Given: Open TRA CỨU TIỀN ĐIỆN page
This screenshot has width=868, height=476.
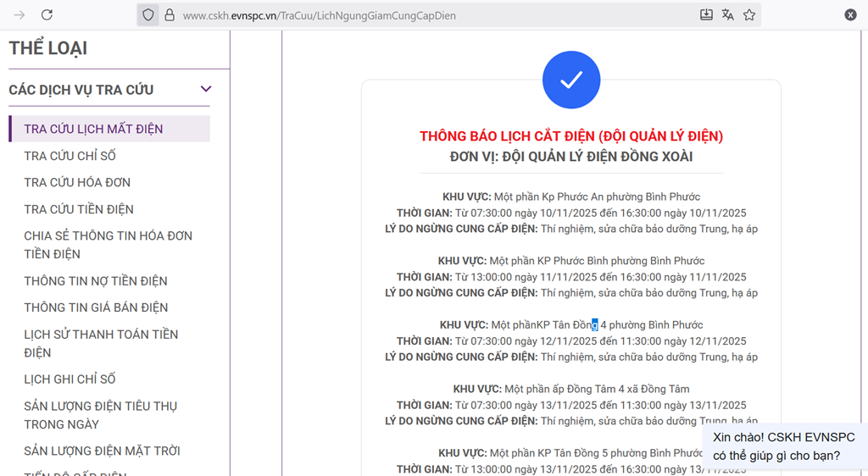Looking at the screenshot, I should 79,209.
